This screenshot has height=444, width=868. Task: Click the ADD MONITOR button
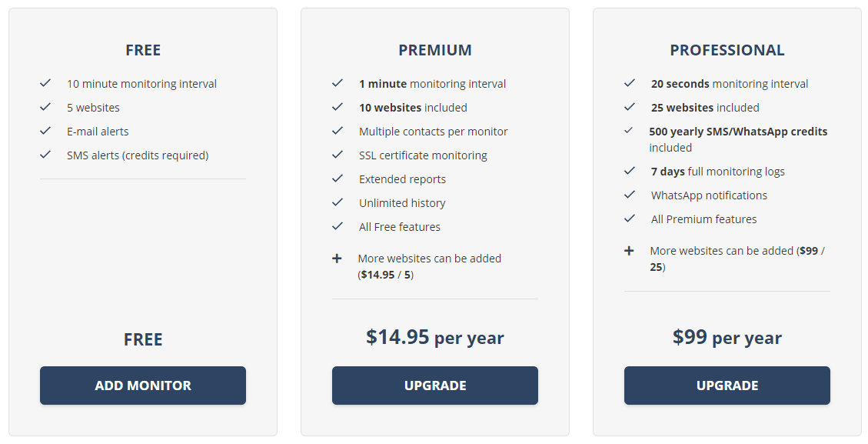pos(143,386)
